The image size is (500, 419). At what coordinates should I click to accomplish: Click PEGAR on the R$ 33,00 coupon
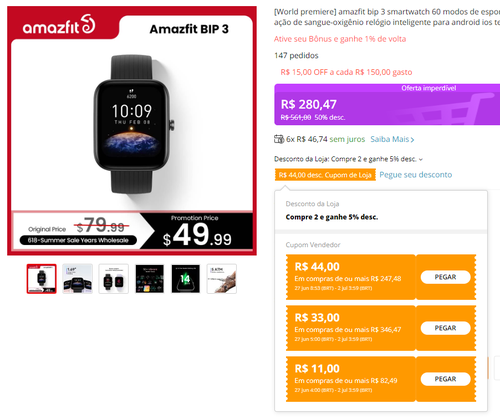(x=445, y=328)
